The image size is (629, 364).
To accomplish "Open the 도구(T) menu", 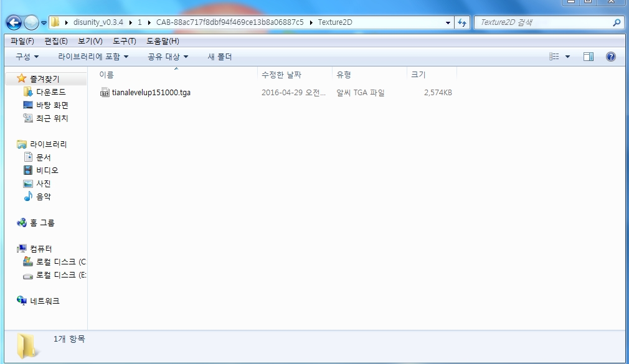I will (125, 41).
